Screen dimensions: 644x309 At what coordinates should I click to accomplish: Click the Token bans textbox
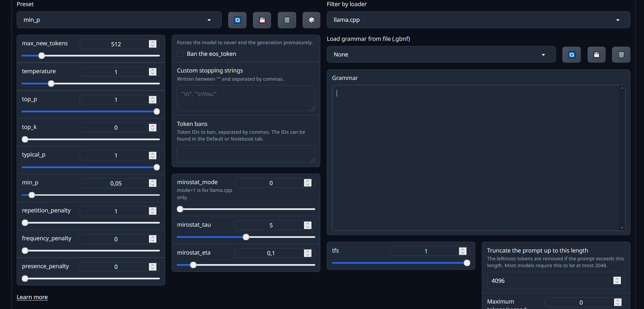click(246, 154)
